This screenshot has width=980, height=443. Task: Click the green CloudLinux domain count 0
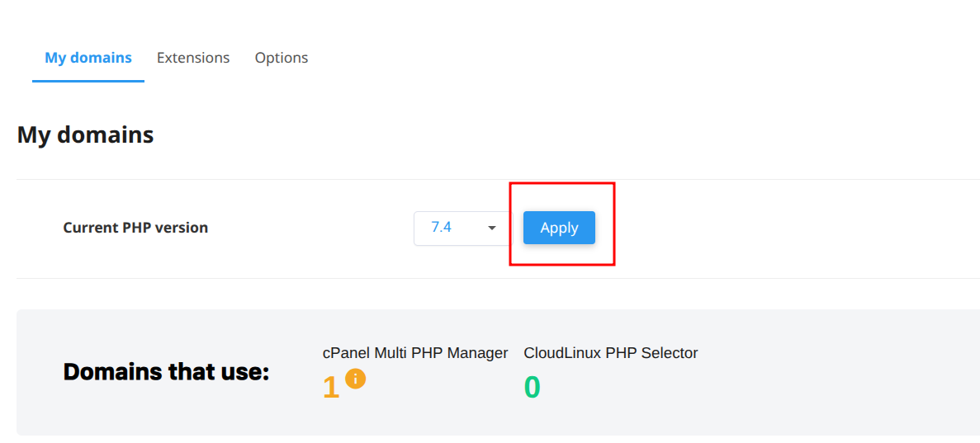coord(533,387)
